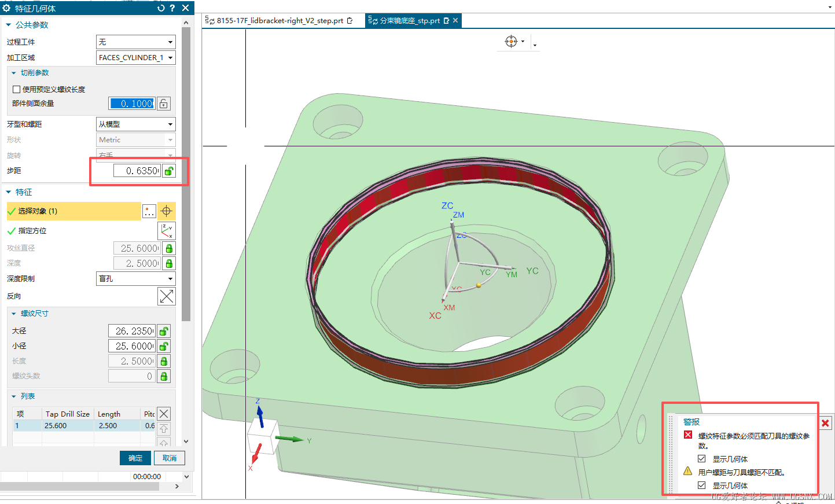835x504 pixels.
Task: Open the dialog help question mark
Action: pos(172,8)
